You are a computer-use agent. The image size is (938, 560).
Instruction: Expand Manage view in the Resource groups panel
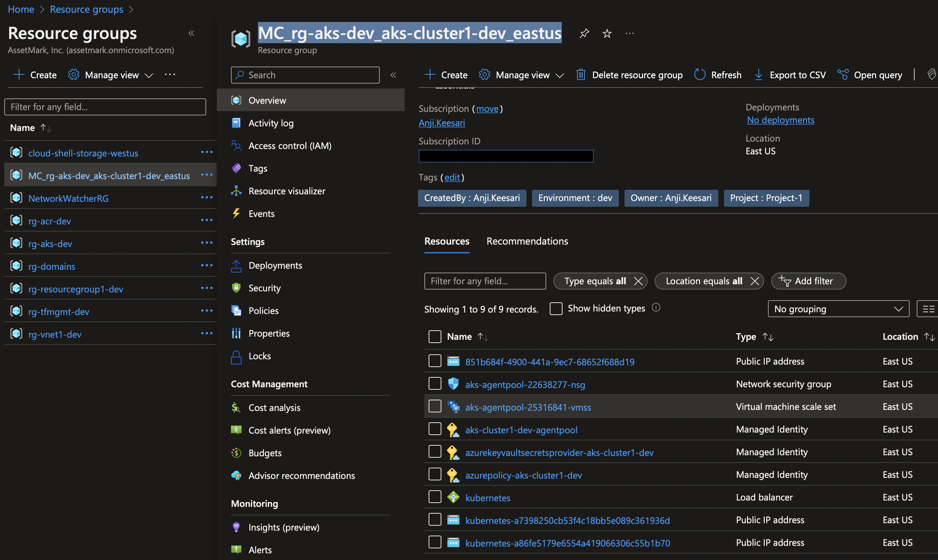pos(110,75)
